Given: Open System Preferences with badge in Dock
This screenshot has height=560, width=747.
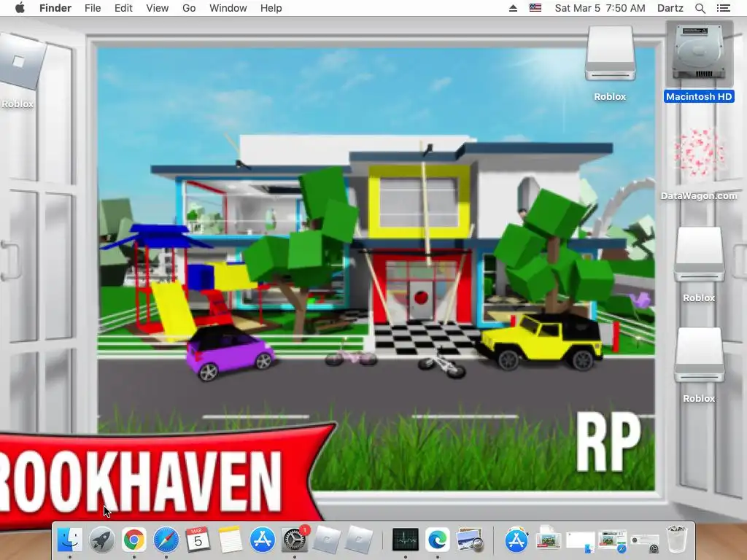Looking at the screenshot, I should point(295,540).
